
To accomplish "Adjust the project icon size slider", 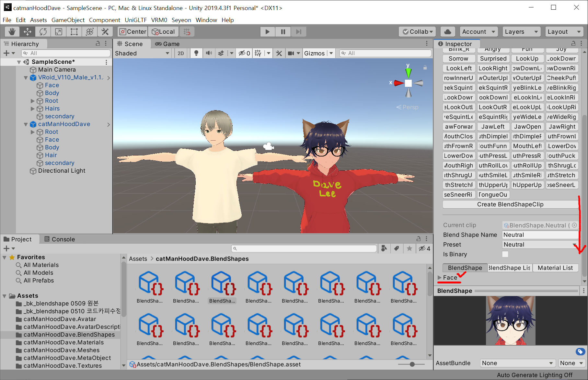I will (411, 364).
